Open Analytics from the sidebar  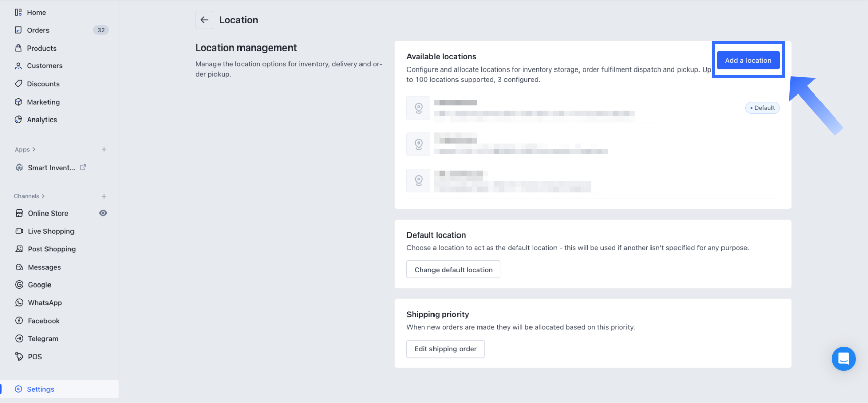tap(41, 120)
